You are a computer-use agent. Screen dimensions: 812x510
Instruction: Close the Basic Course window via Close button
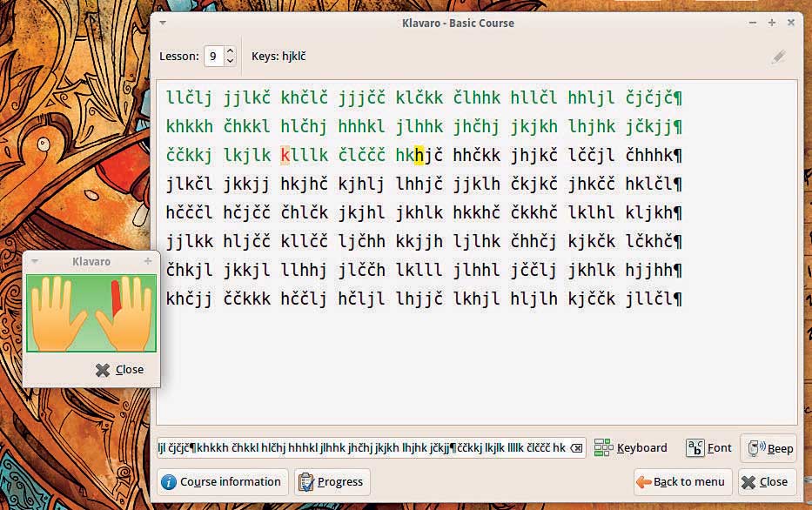[x=766, y=482]
